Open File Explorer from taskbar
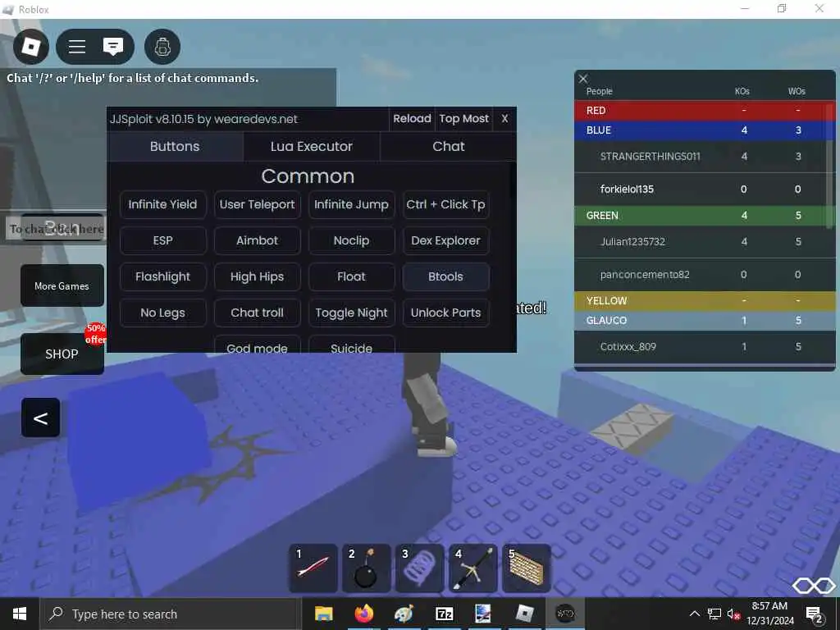Screen dimensions: 840x630 (323, 614)
